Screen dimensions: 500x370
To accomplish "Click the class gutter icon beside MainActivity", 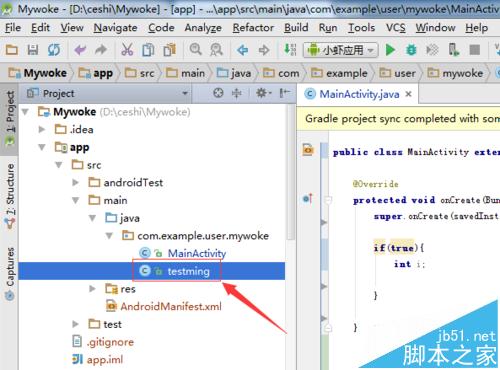I will [308, 150].
